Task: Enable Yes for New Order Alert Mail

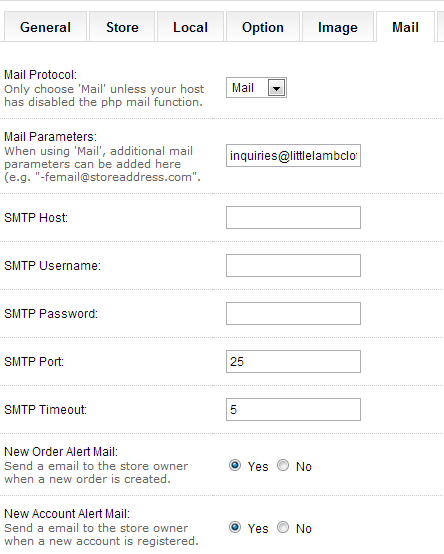Action: click(x=235, y=465)
